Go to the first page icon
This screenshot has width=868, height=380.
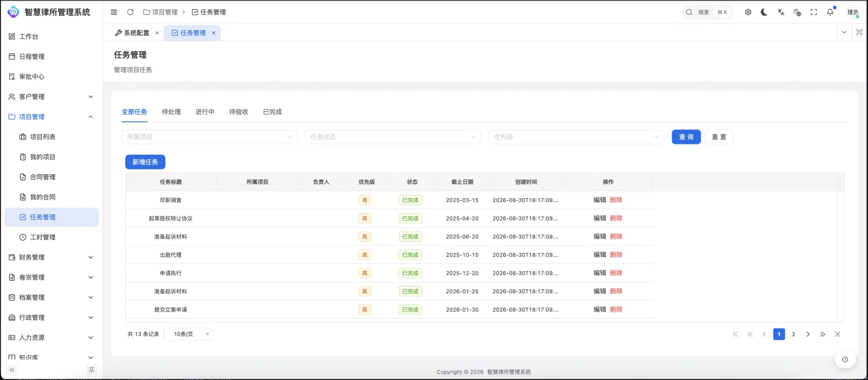[736, 334]
